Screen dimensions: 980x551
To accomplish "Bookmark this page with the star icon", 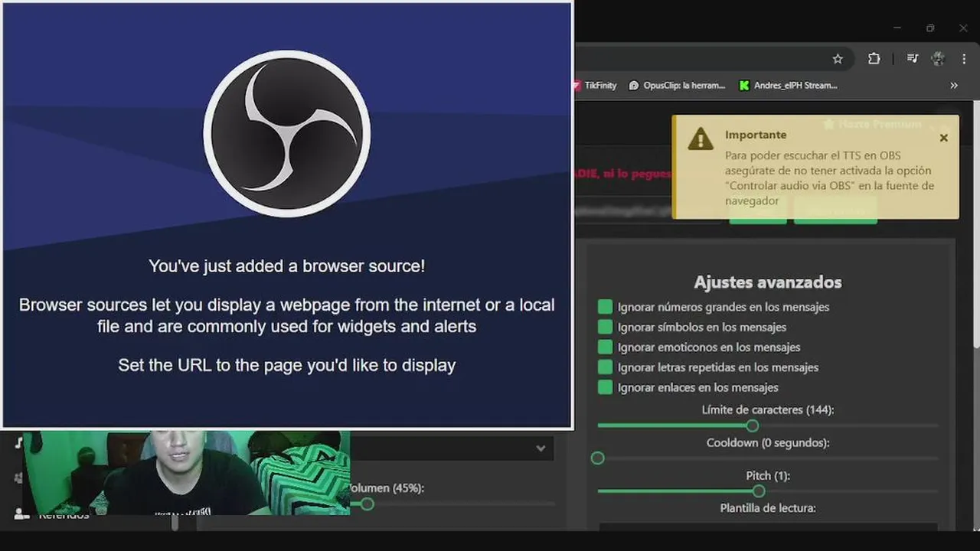I will pyautogui.click(x=838, y=59).
